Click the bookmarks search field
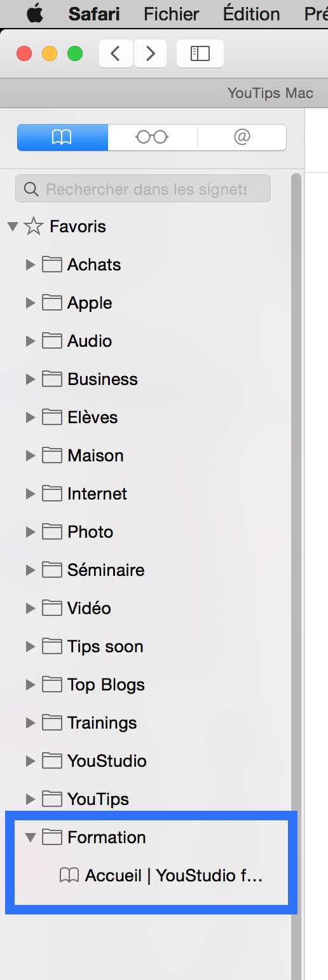 [143, 189]
